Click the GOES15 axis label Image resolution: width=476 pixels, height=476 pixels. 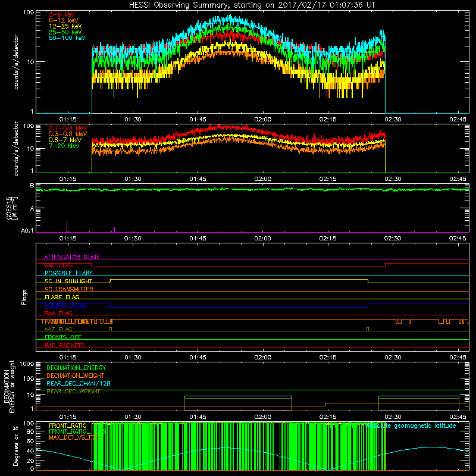coord(9,208)
